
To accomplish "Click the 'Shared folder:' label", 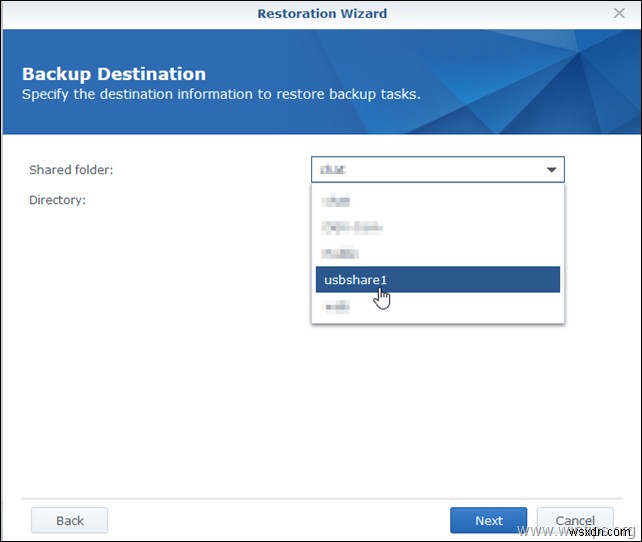I will tap(71, 169).
